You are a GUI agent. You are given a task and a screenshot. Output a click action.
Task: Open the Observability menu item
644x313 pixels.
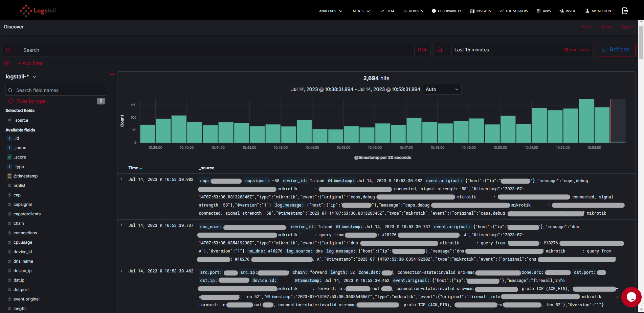[x=446, y=11]
